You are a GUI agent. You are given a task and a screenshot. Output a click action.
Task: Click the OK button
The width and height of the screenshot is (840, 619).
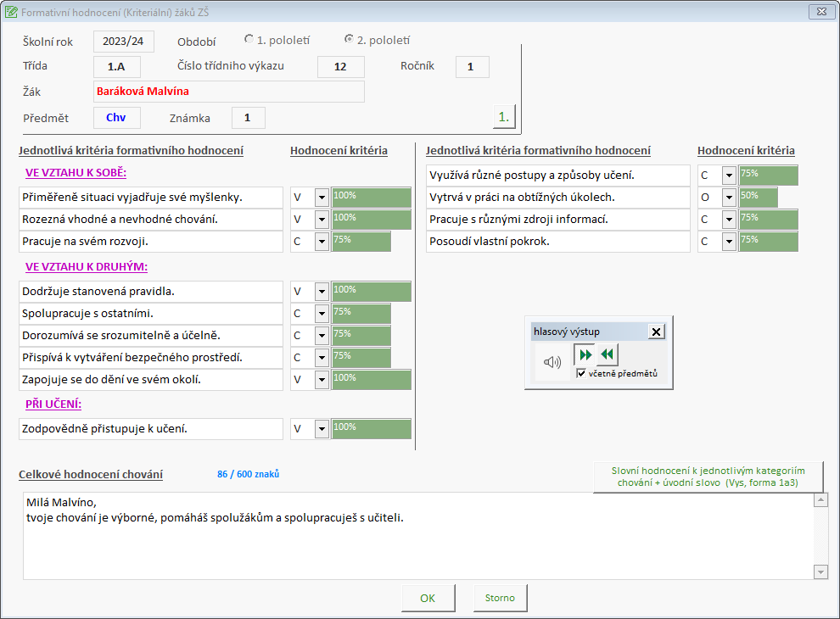[x=428, y=598]
